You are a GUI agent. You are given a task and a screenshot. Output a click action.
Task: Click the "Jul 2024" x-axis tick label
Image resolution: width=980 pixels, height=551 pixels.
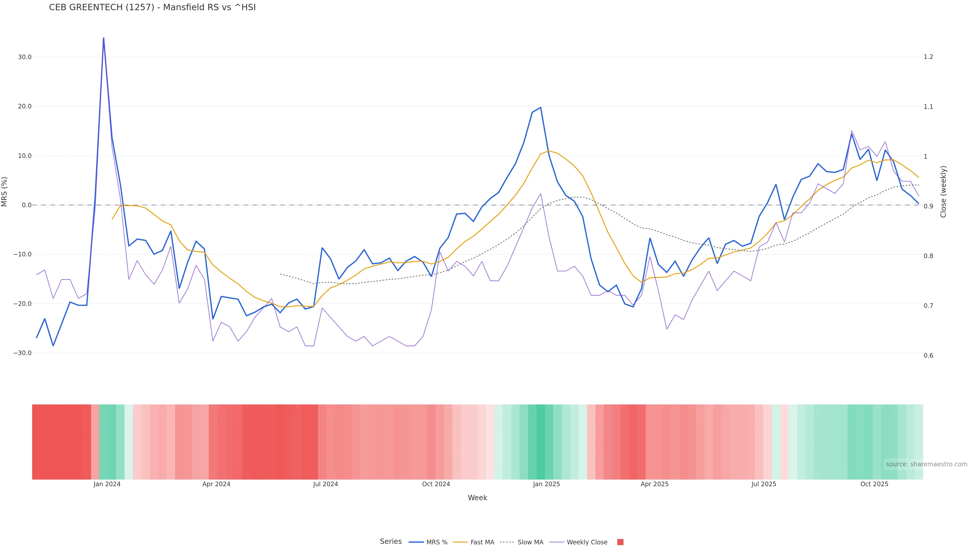tap(325, 484)
